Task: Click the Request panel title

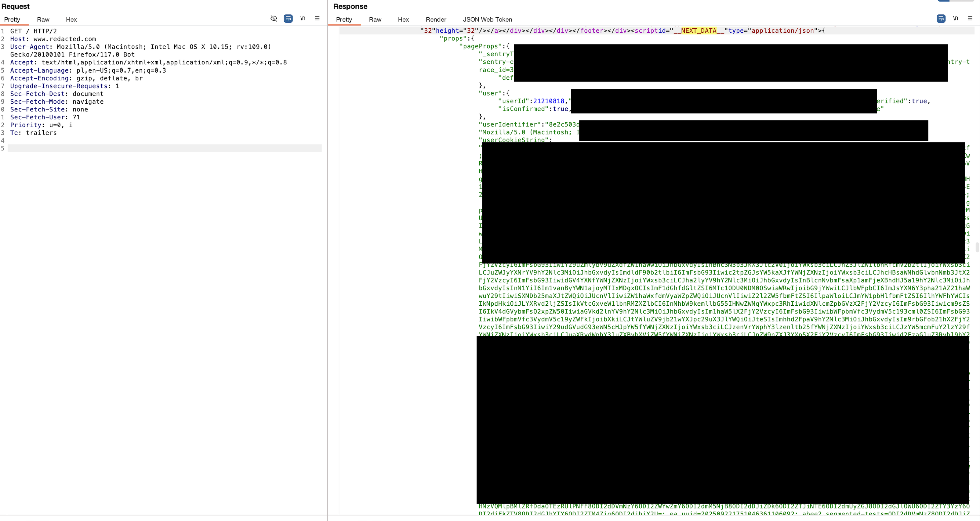Action: tap(15, 6)
